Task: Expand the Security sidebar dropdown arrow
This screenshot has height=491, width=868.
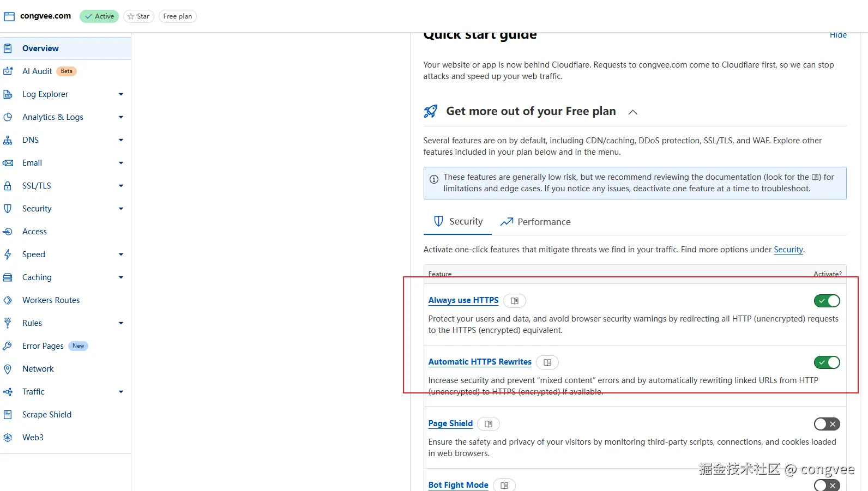Action: point(121,209)
